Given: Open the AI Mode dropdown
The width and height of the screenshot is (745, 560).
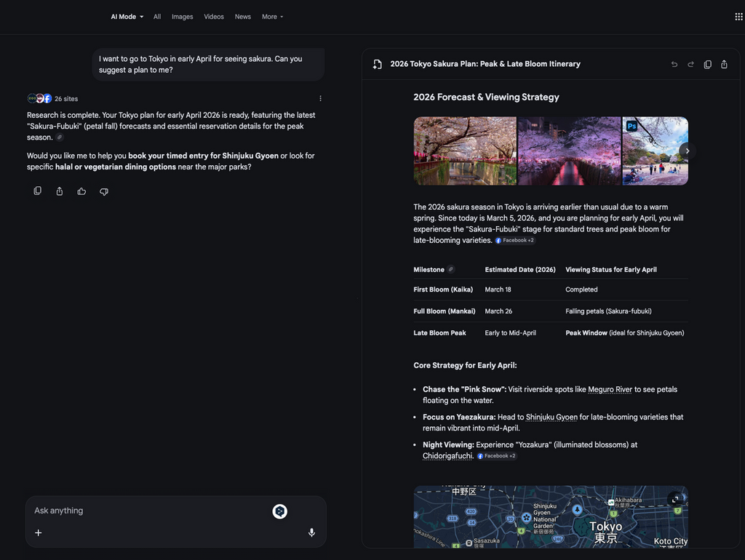Looking at the screenshot, I should [127, 17].
